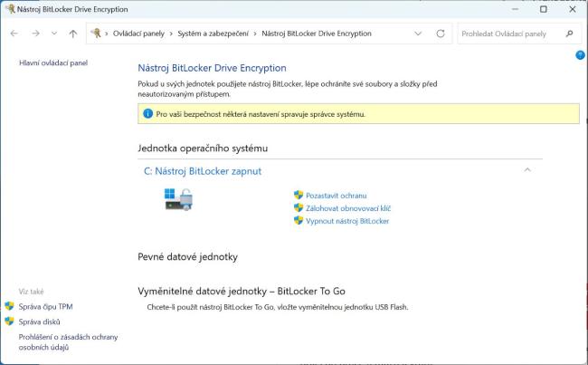Click the 'Prohledat Ovládací panely' search field
Image resolution: width=588 pixels, height=365 pixels.
pos(509,34)
